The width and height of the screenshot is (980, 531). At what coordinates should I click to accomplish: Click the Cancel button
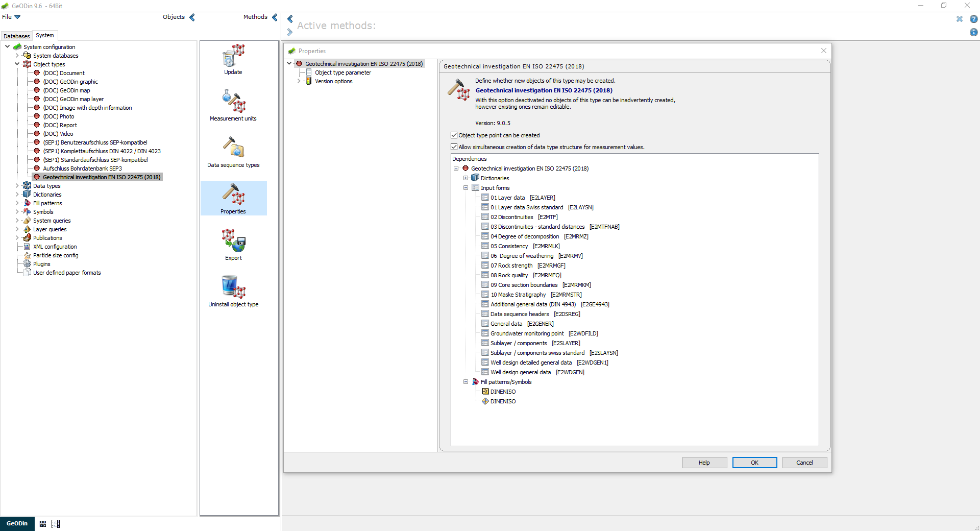[804, 462]
